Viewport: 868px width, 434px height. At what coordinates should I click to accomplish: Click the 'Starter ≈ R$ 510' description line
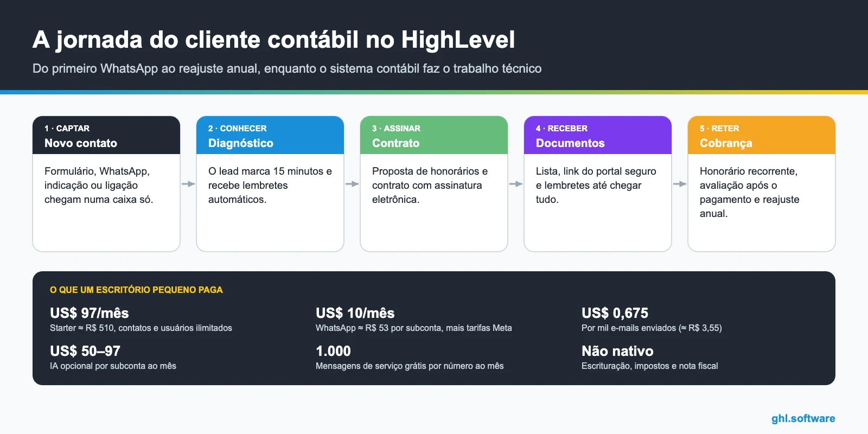pyautogui.click(x=141, y=328)
